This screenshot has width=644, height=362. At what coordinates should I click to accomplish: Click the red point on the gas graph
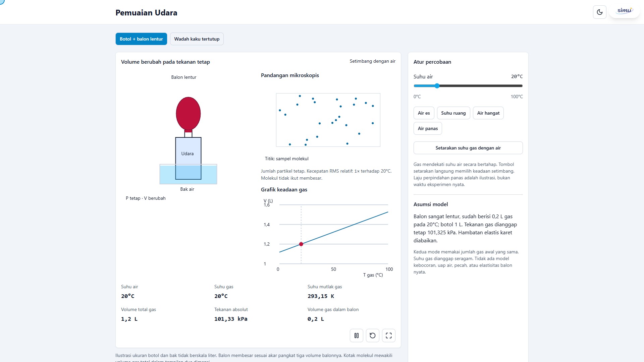(x=301, y=244)
